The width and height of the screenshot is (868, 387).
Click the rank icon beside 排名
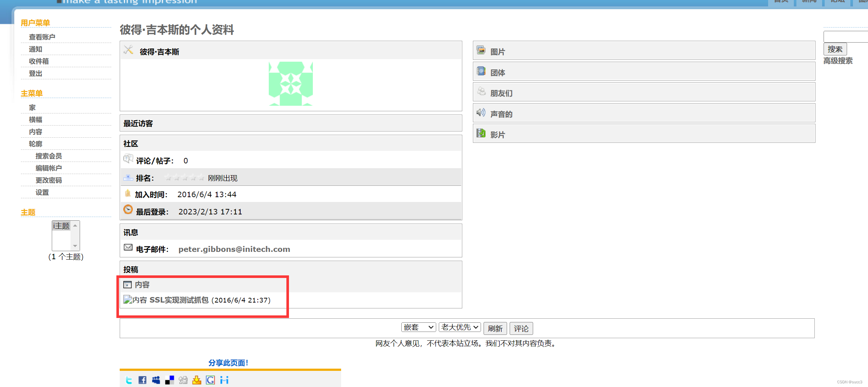[128, 178]
